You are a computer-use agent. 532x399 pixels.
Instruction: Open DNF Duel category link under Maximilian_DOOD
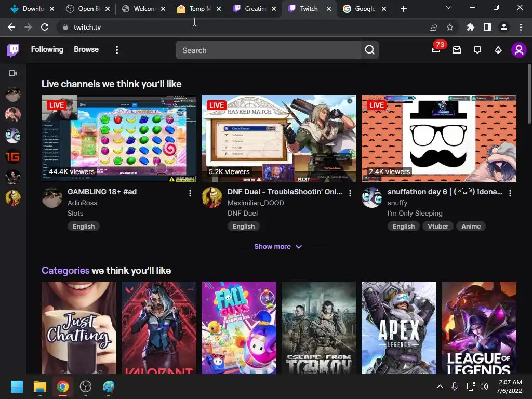coord(243,214)
